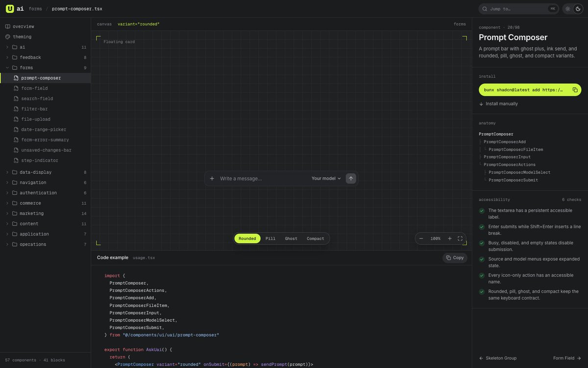Go to previous Skeleton Group
Screen dimensions: 588x368
click(x=498, y=358)
